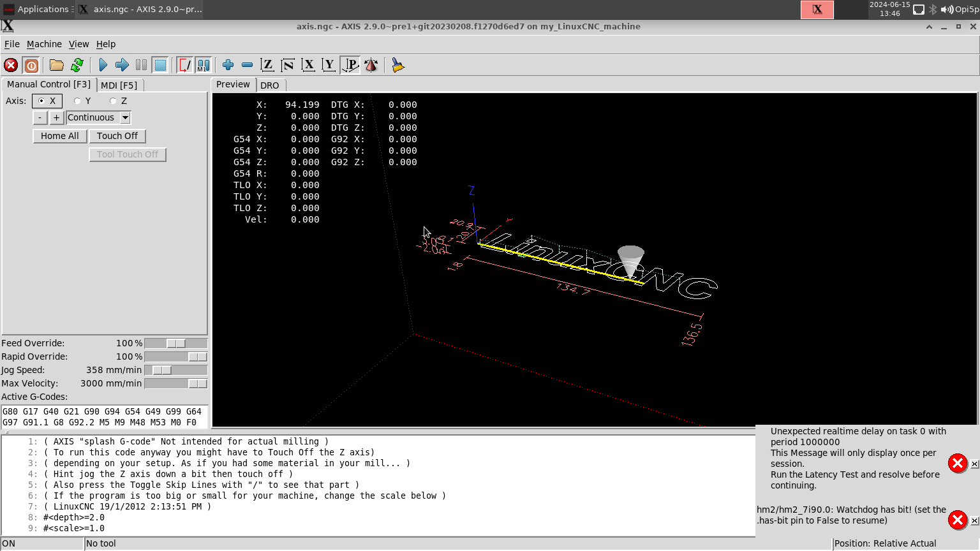Switch to top view (Z)
980x551 pixels.
click(267, 65)
